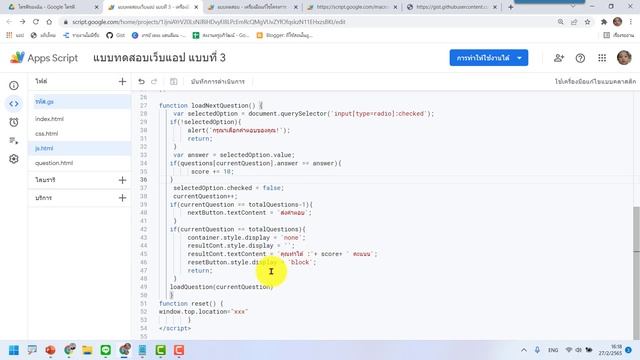Open the Help question mark icon
Image resolution: width=640 pixels, height=360 pixels.
pyautogui.click(x=580, y=58)
